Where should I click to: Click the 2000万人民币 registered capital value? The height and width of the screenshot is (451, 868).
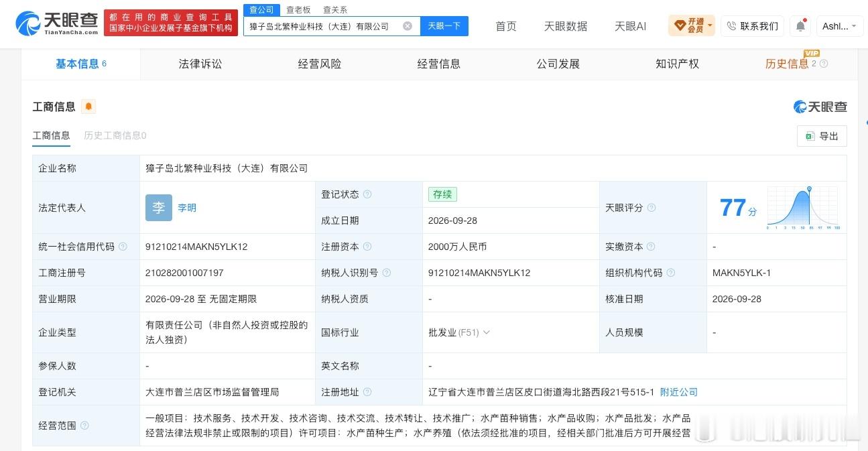[457, 247]
